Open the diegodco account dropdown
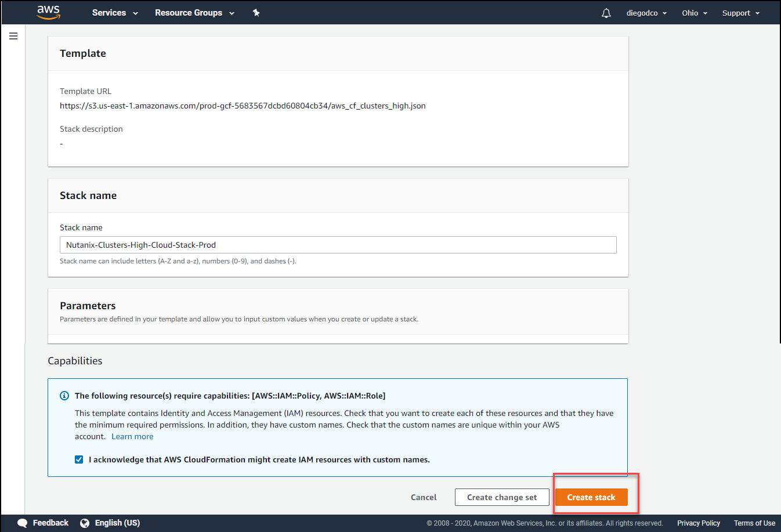This screenshot has width=781, height=532. click(x=646, y=13)
